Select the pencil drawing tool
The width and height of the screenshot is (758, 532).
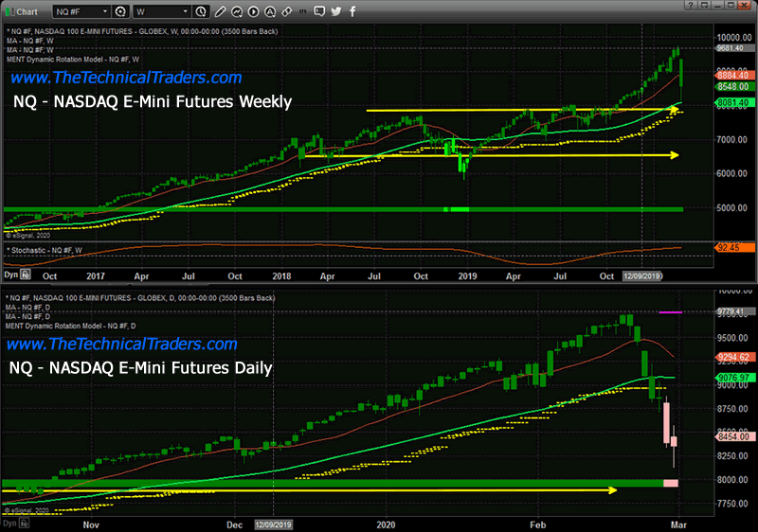[220, 12]
